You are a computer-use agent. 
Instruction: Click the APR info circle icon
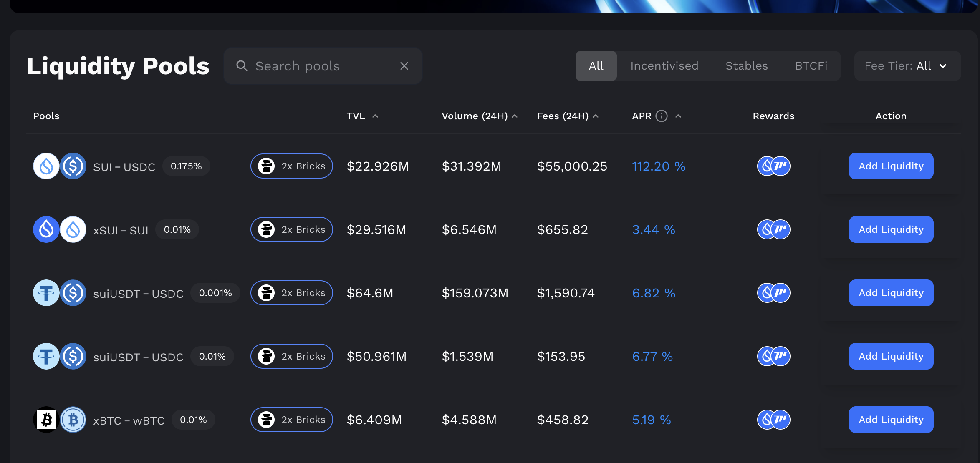click(x=662, y=116)
